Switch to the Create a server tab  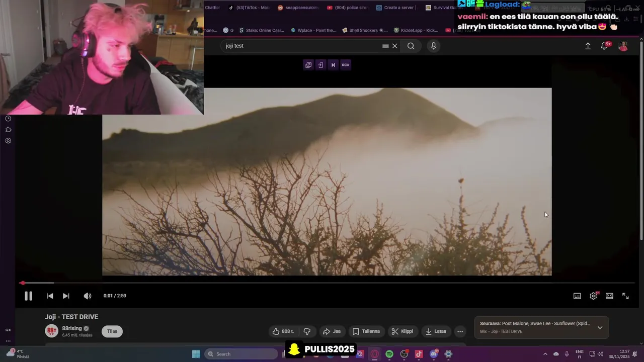click(x=396, y=8)
